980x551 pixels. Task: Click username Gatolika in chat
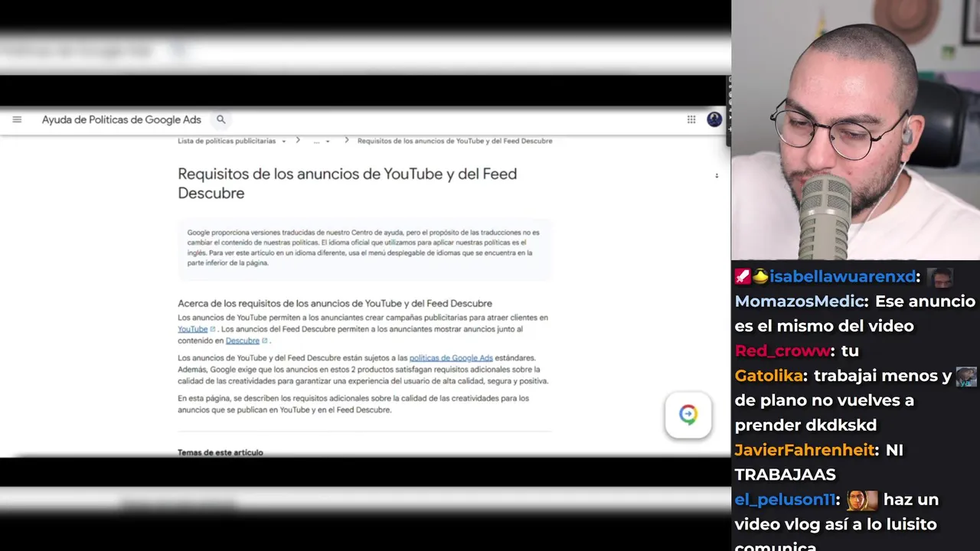pyautogui.click(x=769, y=375)
